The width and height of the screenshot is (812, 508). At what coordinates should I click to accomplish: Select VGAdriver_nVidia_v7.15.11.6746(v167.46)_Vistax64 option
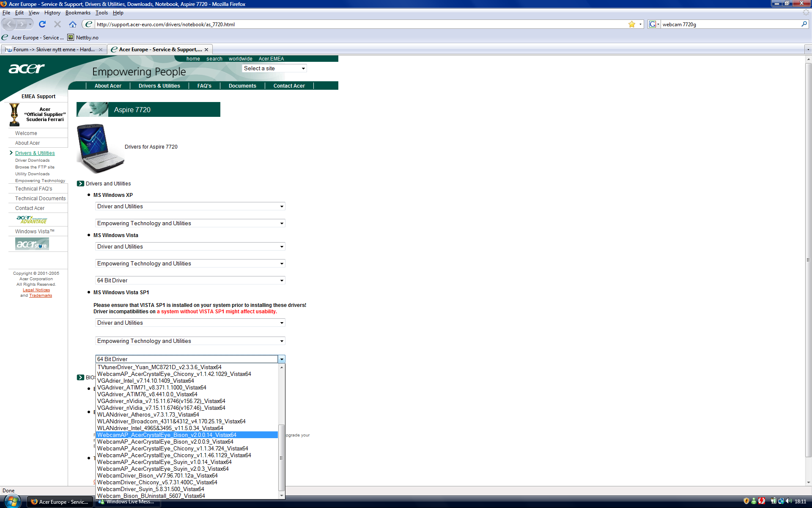click(187, 408)
